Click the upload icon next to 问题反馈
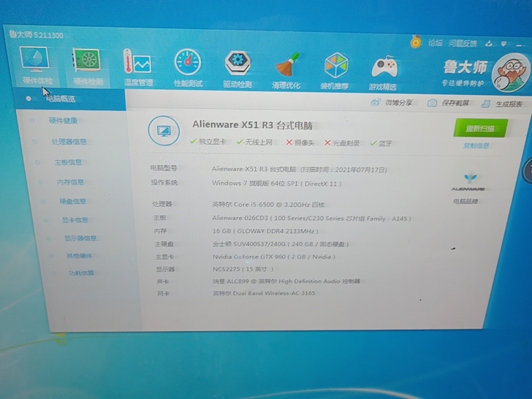Viewport: 532px width, 399px height. click(x=489, y=43)
